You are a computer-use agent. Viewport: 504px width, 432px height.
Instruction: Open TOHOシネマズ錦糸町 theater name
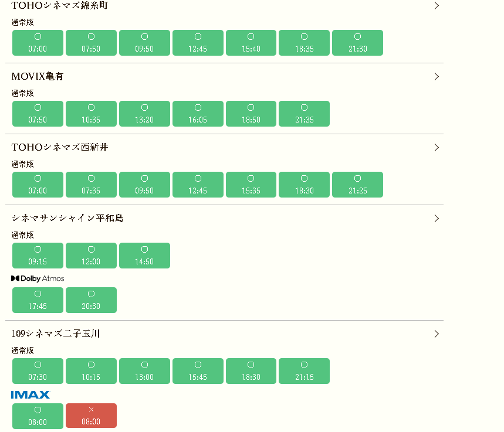(x=59, y=5)
